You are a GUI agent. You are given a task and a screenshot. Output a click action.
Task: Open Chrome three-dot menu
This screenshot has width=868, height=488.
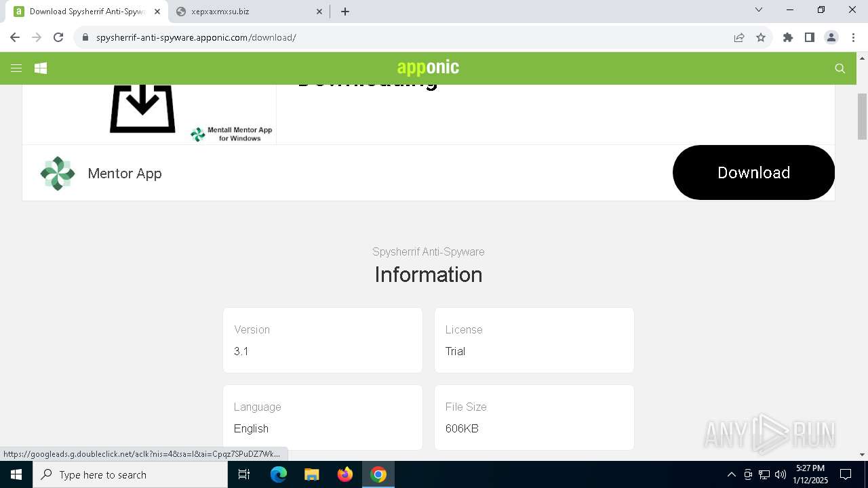tap(853, 37)
